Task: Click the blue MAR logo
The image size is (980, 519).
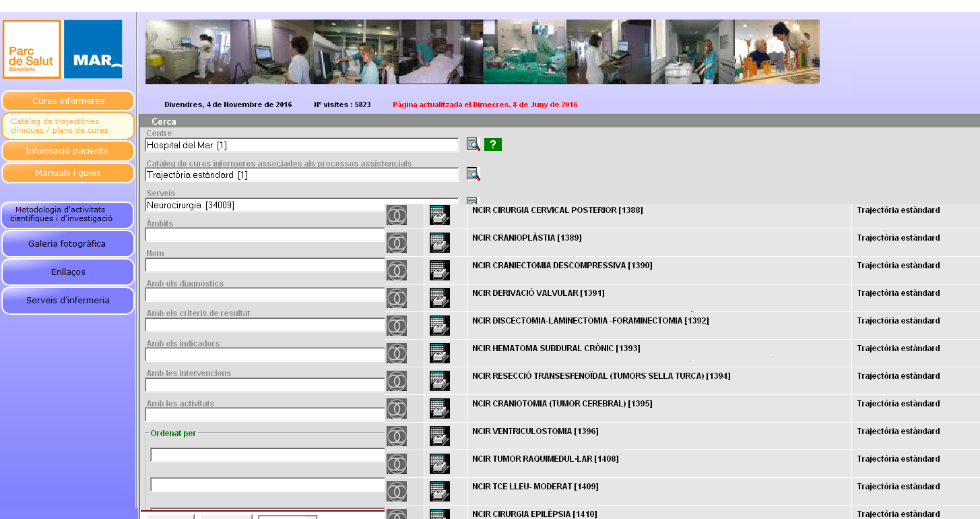Action: (x=93, y=49)
